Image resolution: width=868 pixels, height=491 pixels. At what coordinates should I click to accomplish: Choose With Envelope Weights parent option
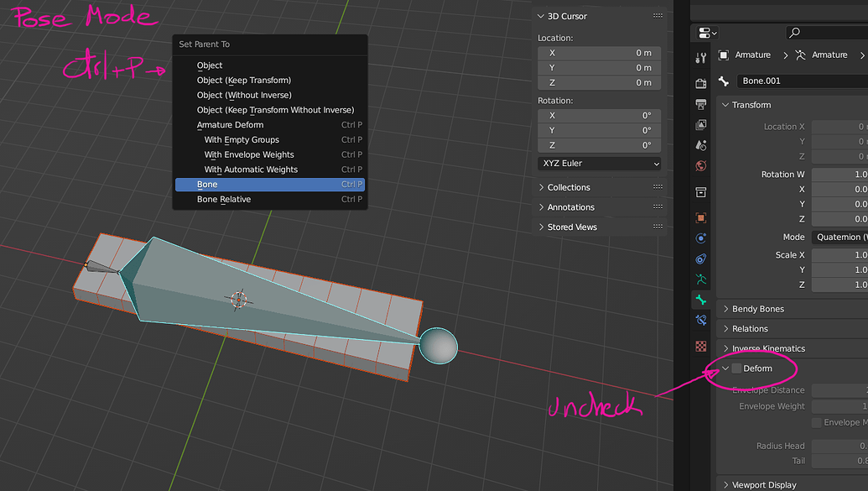pyautogui.click(x=270, y=155)
